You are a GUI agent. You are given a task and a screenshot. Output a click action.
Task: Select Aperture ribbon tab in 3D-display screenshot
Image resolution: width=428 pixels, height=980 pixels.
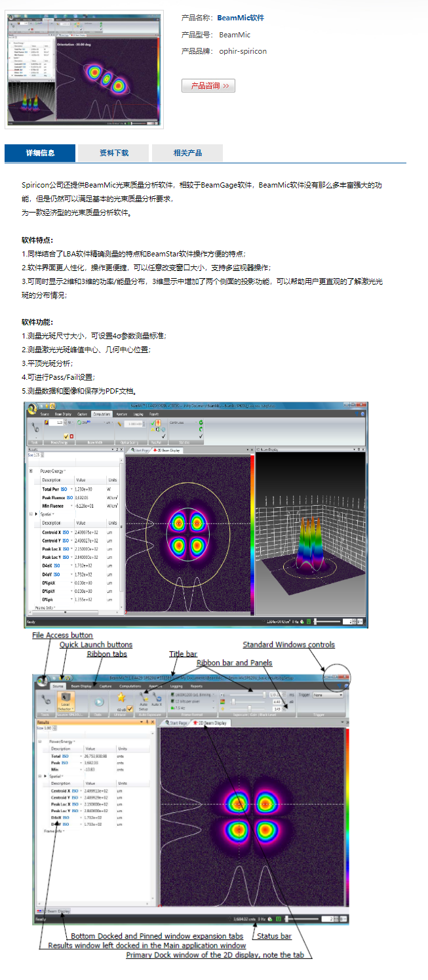coord(123,414)
